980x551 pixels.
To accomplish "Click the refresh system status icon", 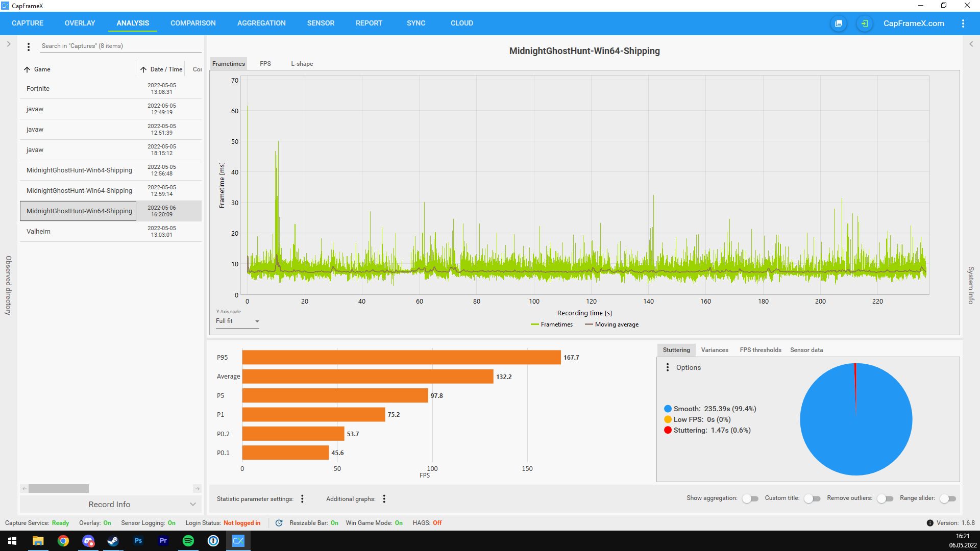I will click(279, 523).
